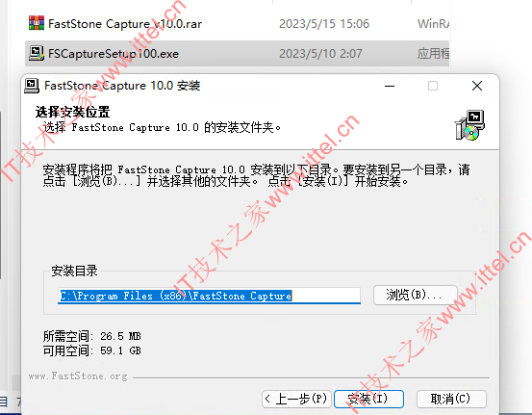Image resolution: width=532 pixels, height=415 pixels.
Task: Select FastStone Capture v10.0.rar file
Action: (x=125, y=24)
